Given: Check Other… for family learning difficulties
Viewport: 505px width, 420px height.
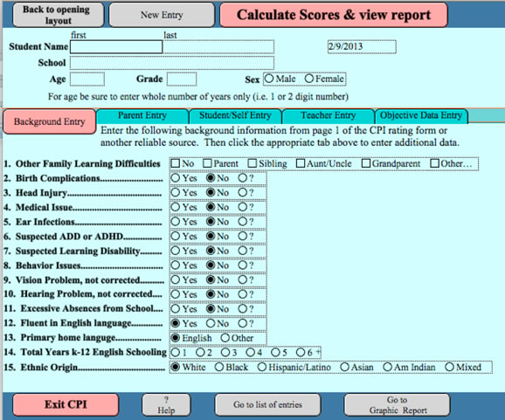Looking at the screenshot, I should click(435, 163).
